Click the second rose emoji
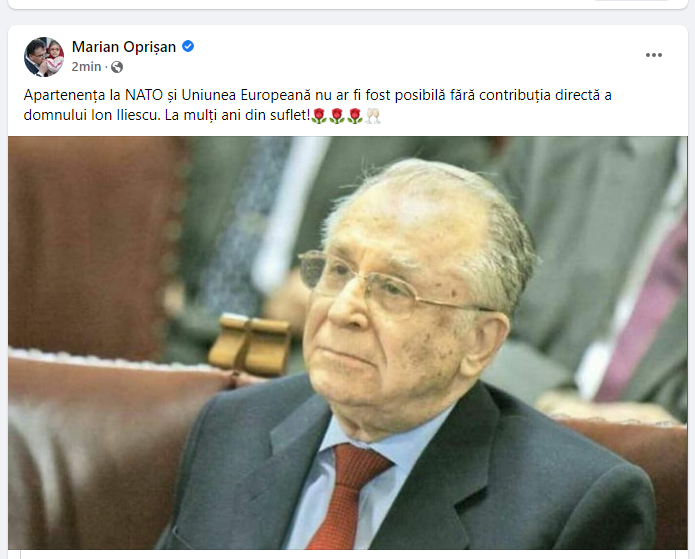695x559 pixels. click(337, 116)
